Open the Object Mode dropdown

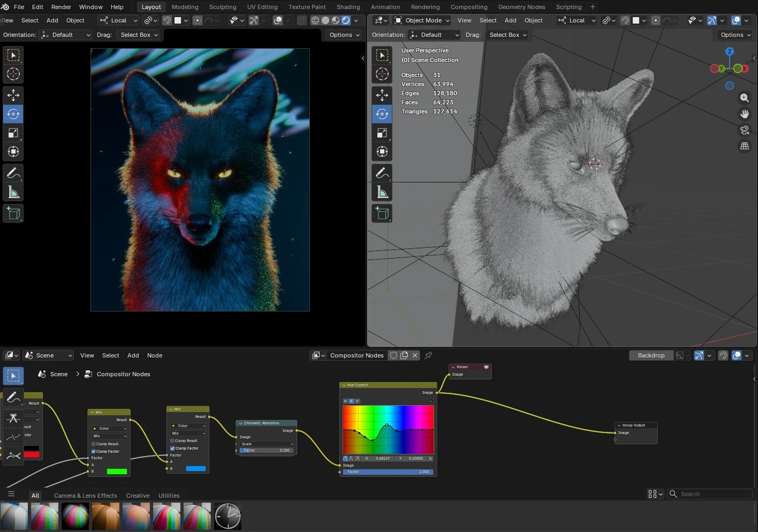tap(422, 20)
